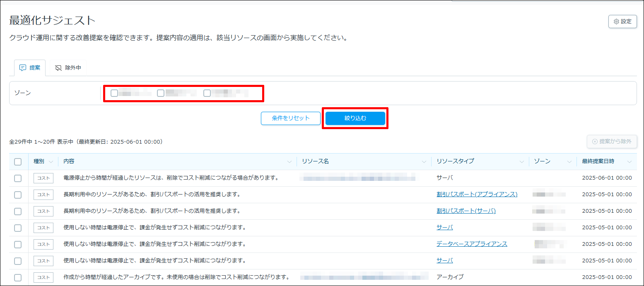Open the ゾーン column dropdown arrow
This screenshot has width=644, height=286.
coord(569,161)
